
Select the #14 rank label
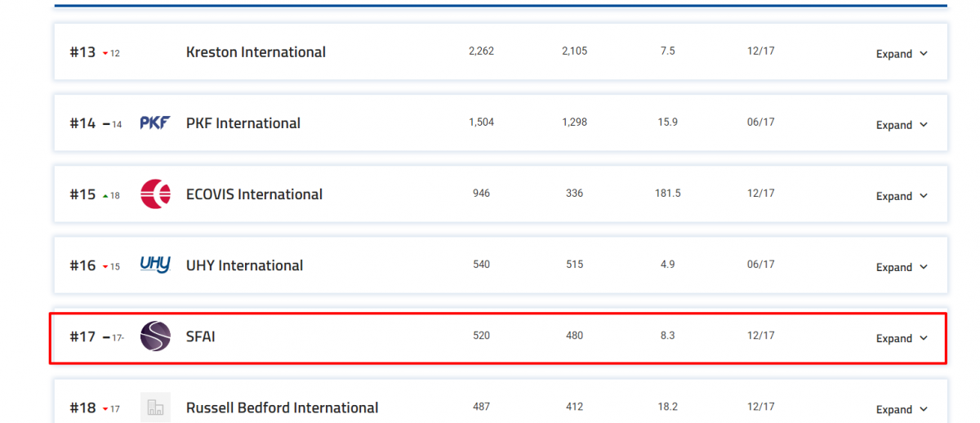(82, 123)
